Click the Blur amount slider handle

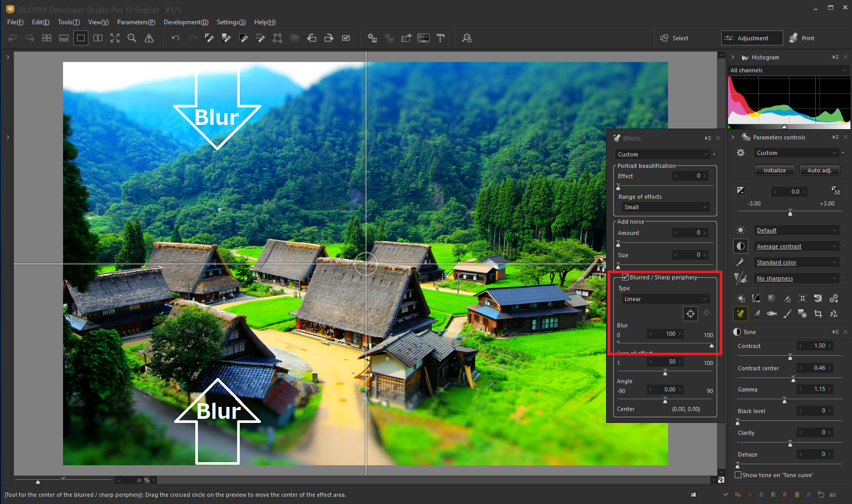click(711, 345)
